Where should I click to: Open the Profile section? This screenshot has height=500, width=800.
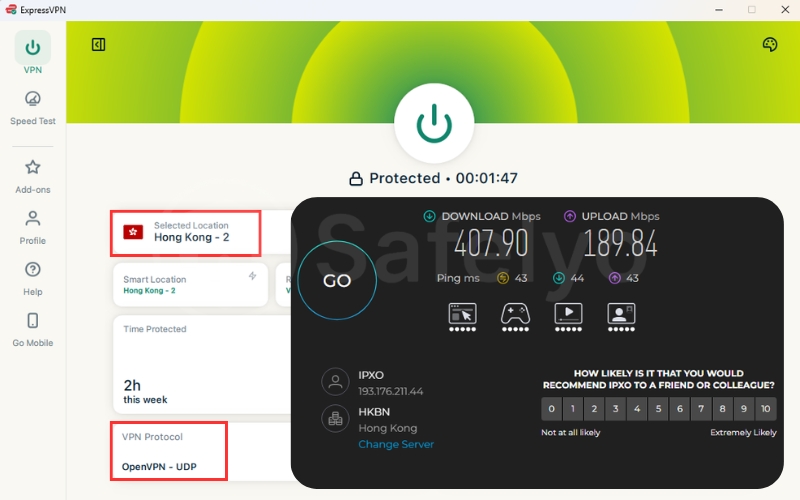tap(33, 228)
